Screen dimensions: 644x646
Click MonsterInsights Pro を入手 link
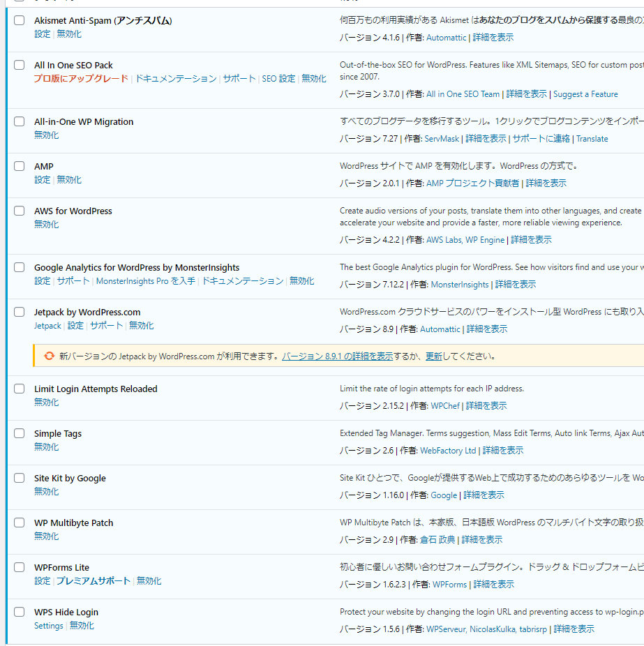pyautogui.click(x=145, y=280)
